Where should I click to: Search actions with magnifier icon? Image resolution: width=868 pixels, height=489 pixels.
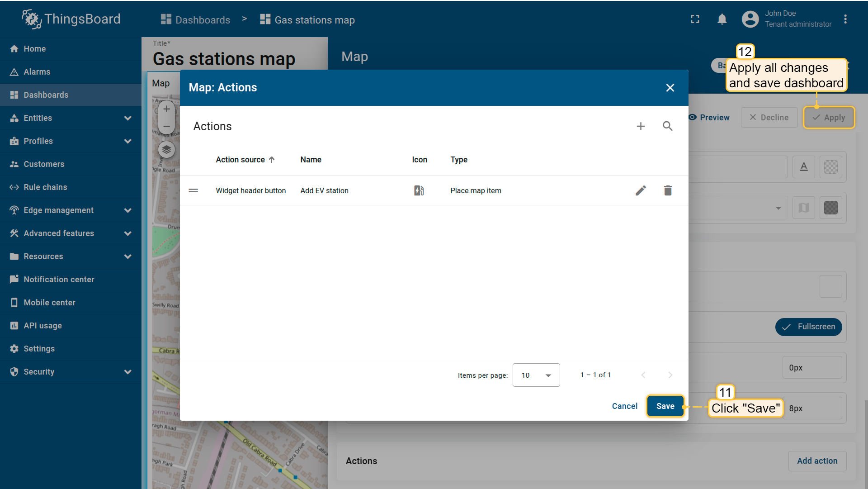(668, 126)
